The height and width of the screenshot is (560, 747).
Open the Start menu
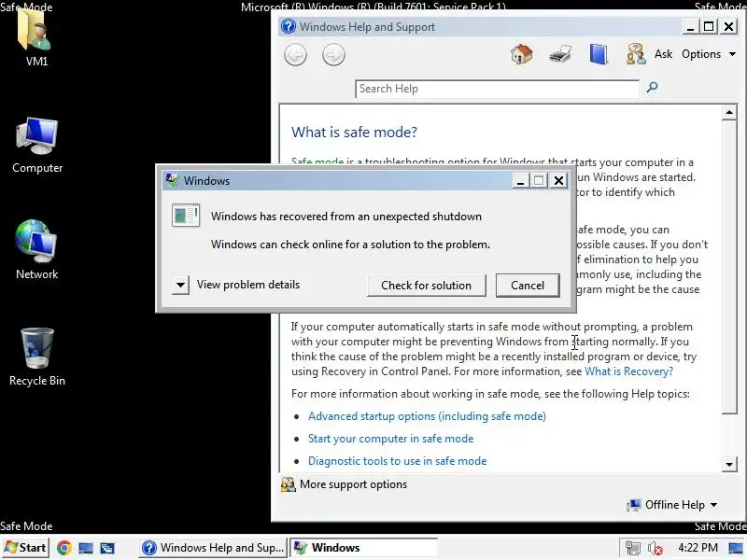coord(26,548)
